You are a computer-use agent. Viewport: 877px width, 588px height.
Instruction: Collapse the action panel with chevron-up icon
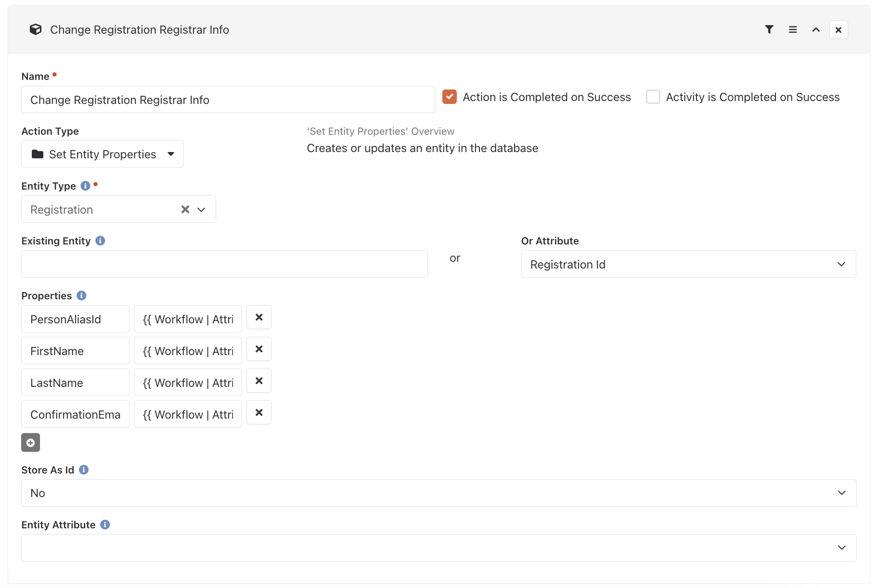pos(816,30)
